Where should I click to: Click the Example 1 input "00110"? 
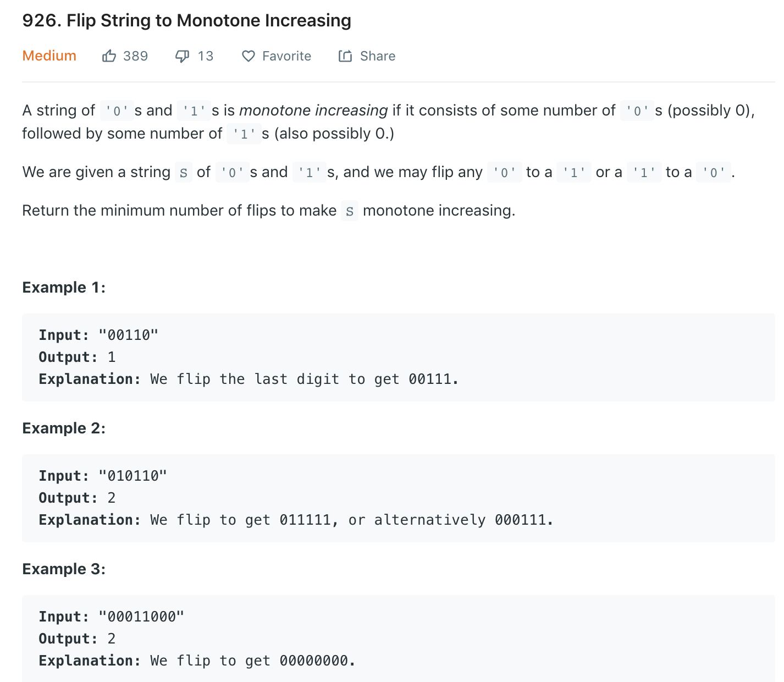coord(128,335)
